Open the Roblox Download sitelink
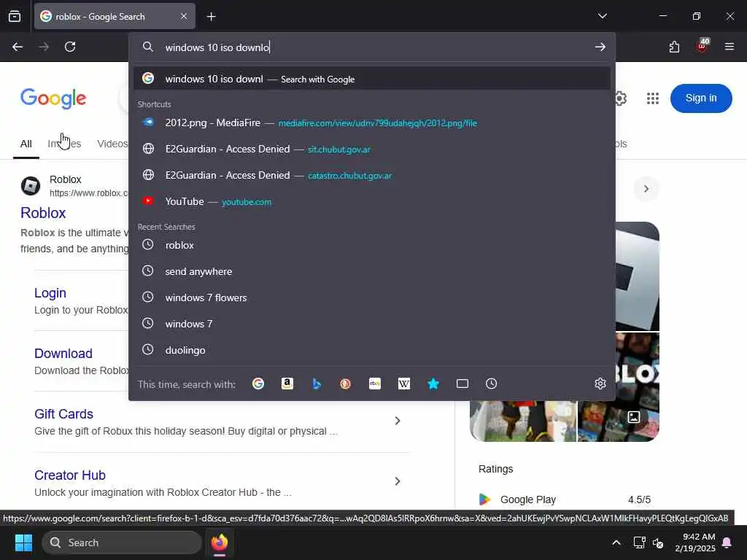The image size is (747, 560). pos(63,354)
